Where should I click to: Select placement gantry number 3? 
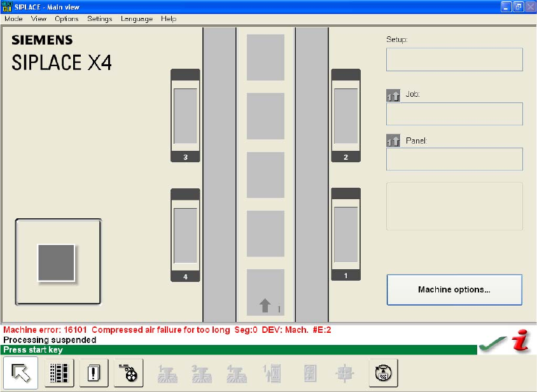(x=185, y=115)
